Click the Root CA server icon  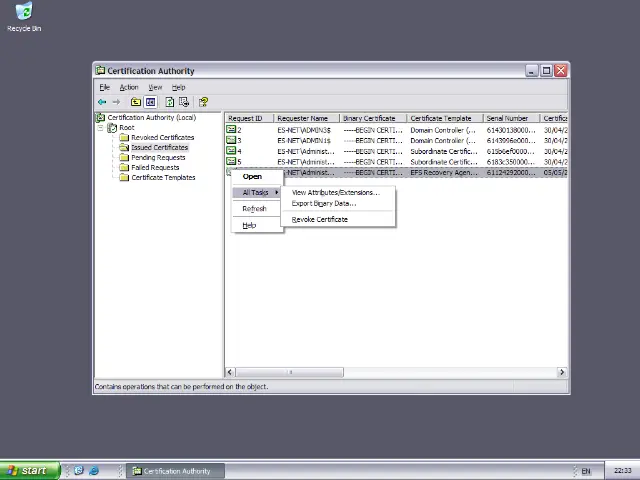pyautogui.click(x=112, y=128)
